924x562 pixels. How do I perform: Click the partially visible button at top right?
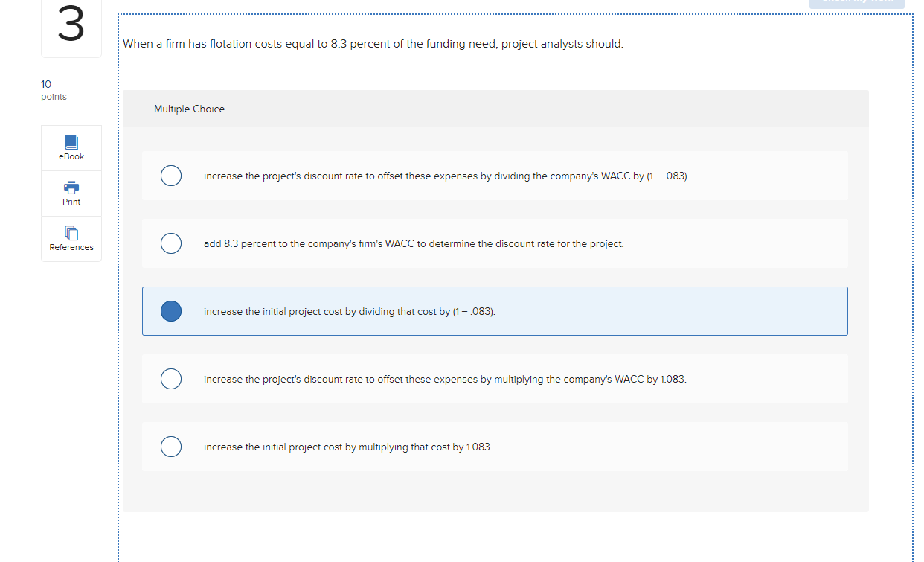[856, 4]
